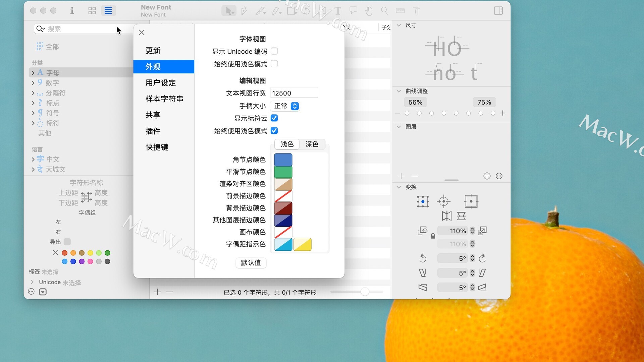Expand the 中文 language group
Viewport: 644px width, 362px height.
(33, 159)
